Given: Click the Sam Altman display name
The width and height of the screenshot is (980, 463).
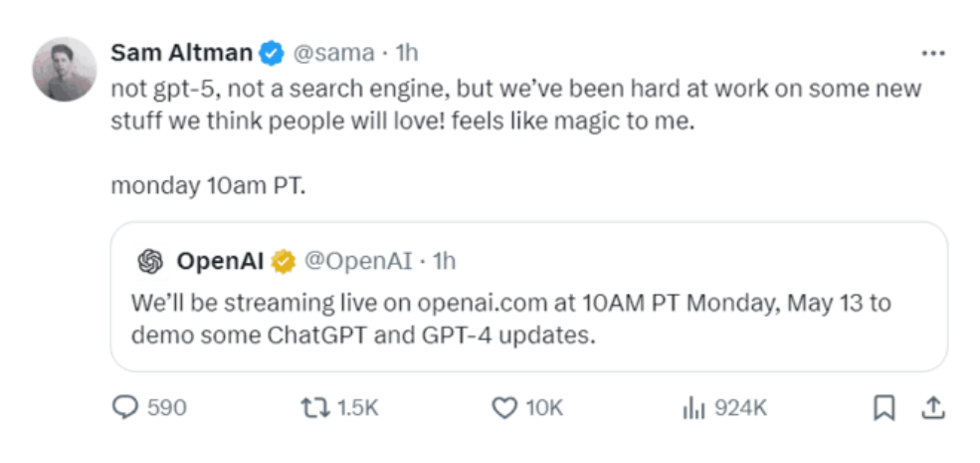Looking at the screenshot, I should coord(181,53).
